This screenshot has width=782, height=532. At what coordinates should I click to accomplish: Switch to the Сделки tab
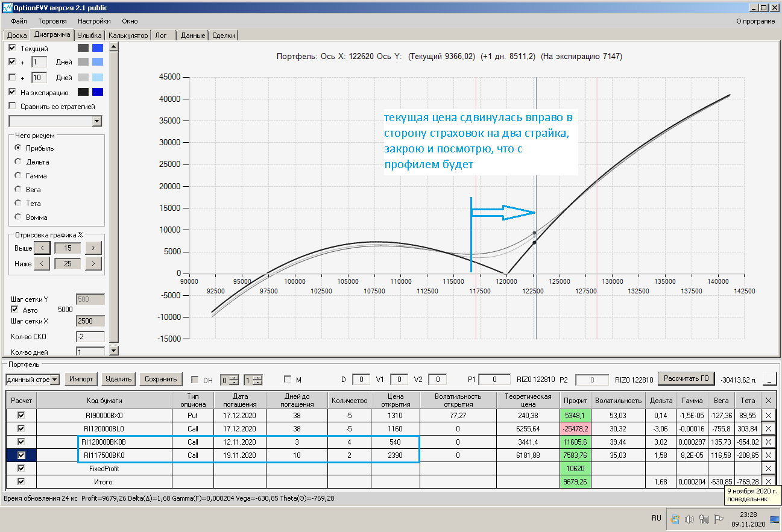click(224, 36)
